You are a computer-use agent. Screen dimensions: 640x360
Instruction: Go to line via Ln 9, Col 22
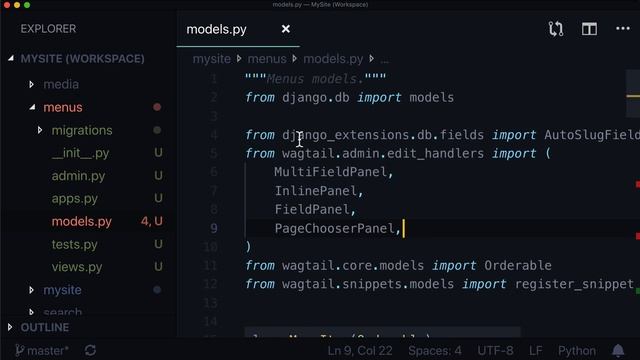point(360,351)
